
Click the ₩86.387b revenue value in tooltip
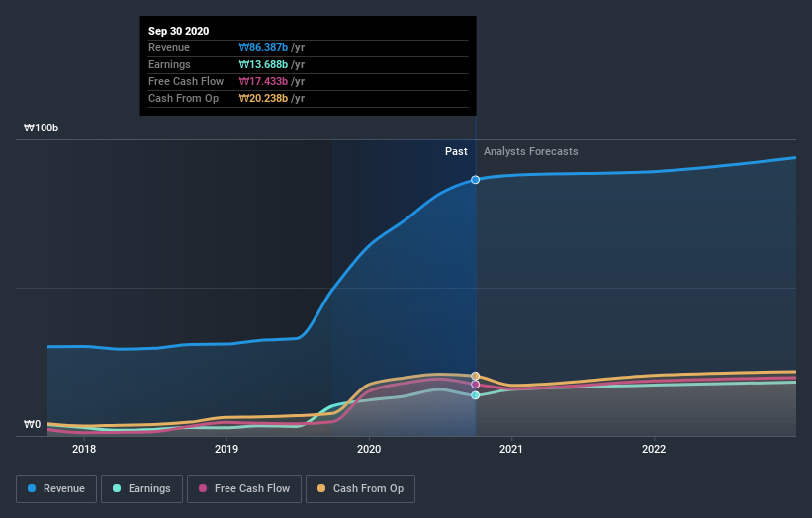coord(263,47)
